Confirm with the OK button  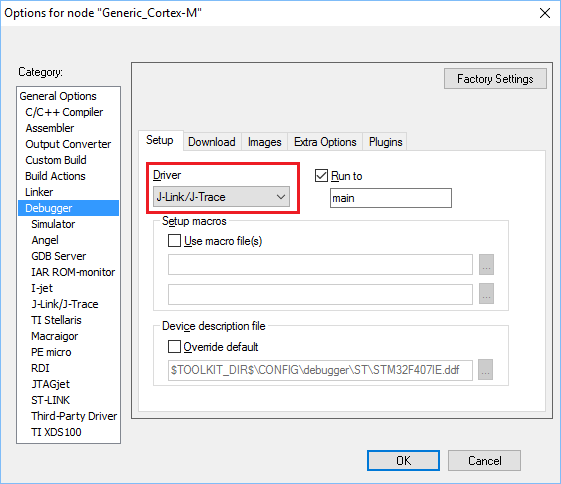click(x=403, y=460)
